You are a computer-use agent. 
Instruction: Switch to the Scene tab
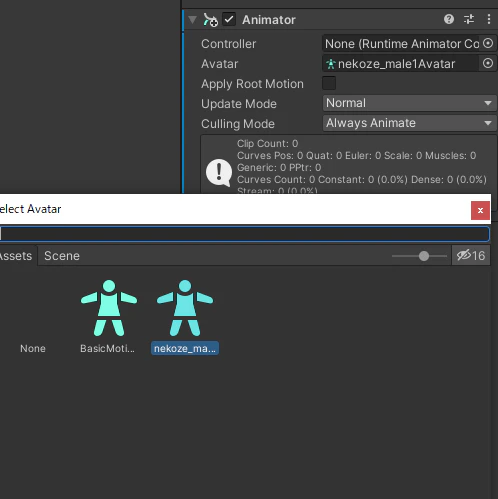62,256
